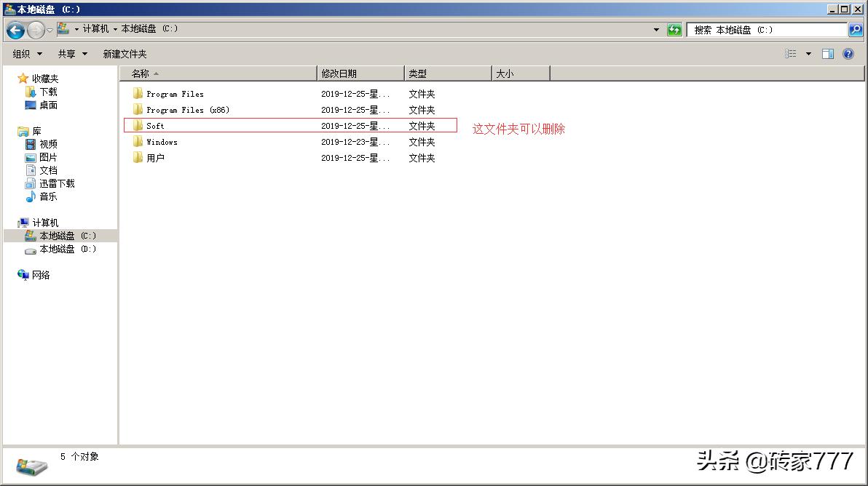868x486 pixels.
Task: Sort by the 修改日期 column header
Action: point(361,73)
